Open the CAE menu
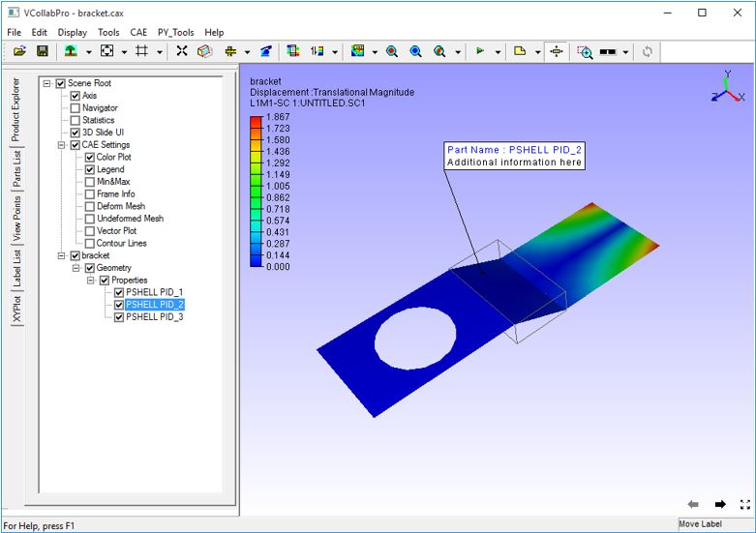Screen dimensions: 756x533 click(x=138, y=32)
